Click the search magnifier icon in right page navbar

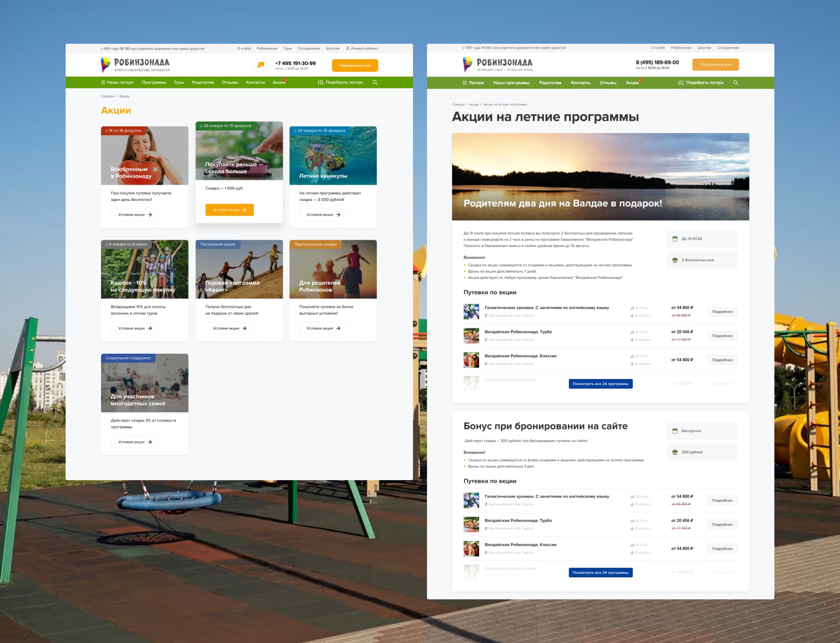[x=735, y=83]
